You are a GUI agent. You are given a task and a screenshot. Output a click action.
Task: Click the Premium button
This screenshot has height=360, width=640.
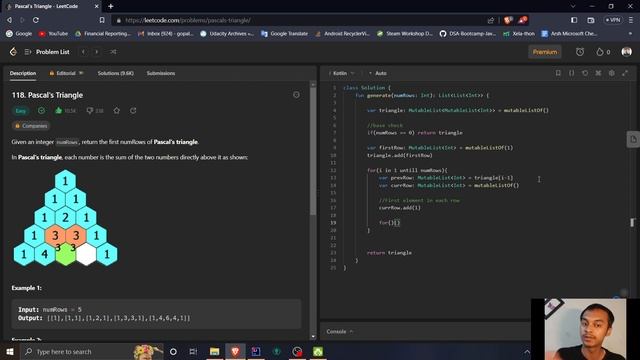pyautogui.click(x=544, y=52)
